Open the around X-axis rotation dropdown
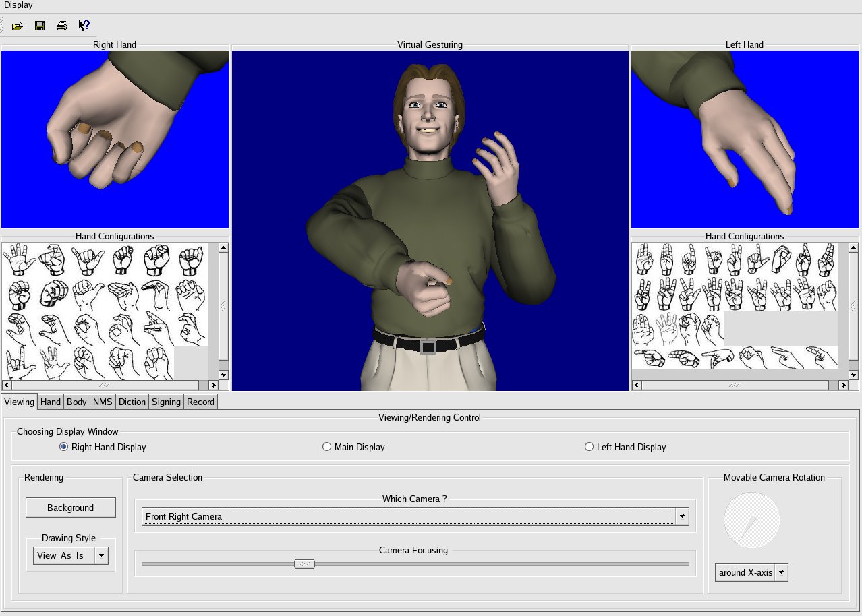Image resolution: width=862 pixels, height=616 pixels. point(781,572)
